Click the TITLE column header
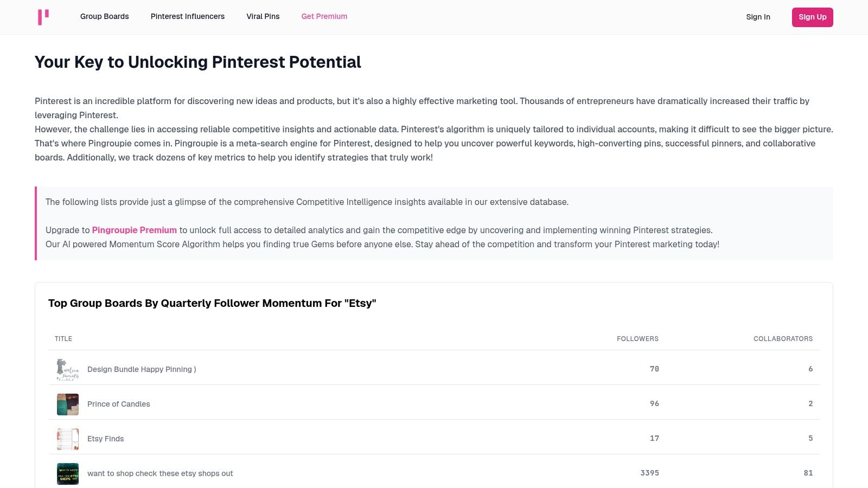Screen dimensions: 868x488 pyautogui.click(x=63, y=338)
